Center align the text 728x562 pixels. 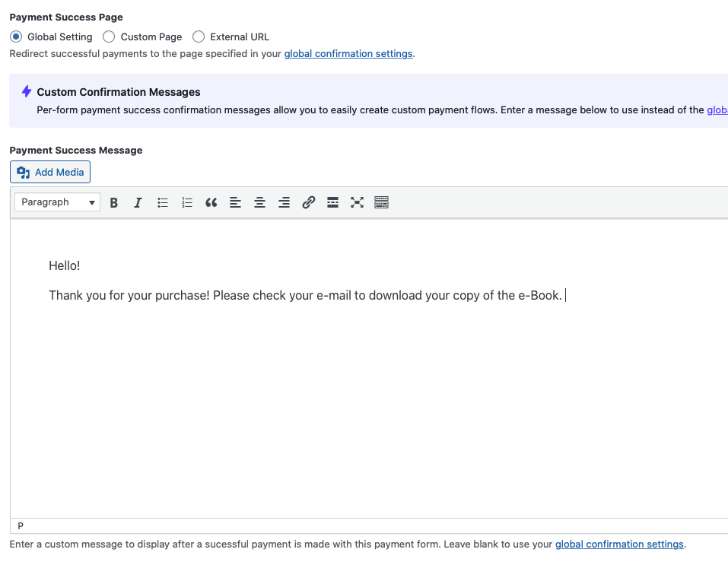pyautogui.click(x=260, y=202)
